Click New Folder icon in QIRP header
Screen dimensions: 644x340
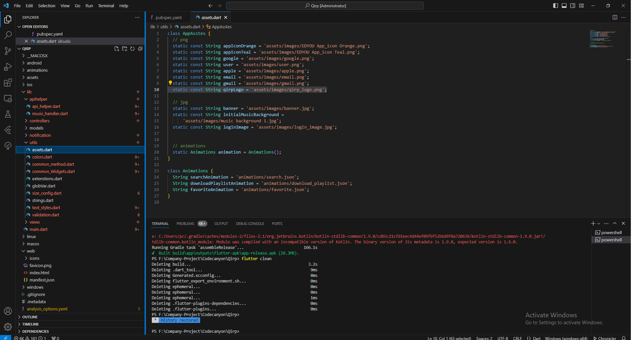click(x=125, y=49)
